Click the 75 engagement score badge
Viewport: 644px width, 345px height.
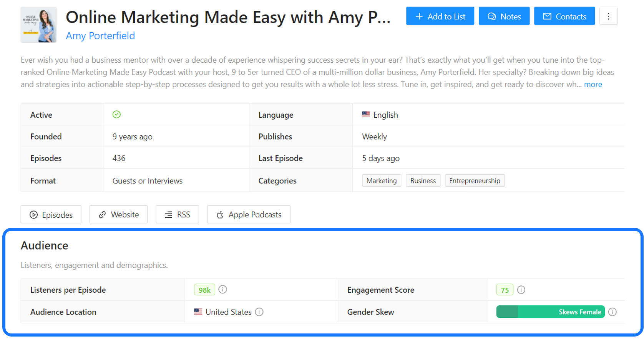tap(505, 290)
